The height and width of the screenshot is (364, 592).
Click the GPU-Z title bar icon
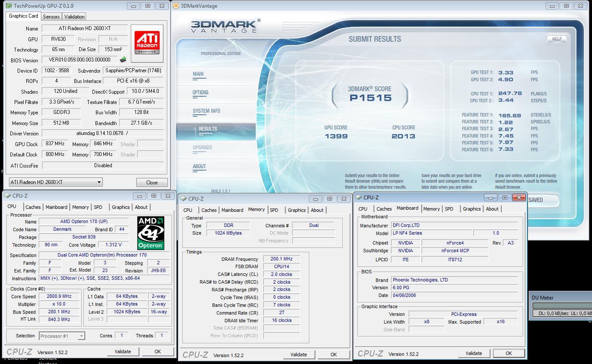click(8, 6)
